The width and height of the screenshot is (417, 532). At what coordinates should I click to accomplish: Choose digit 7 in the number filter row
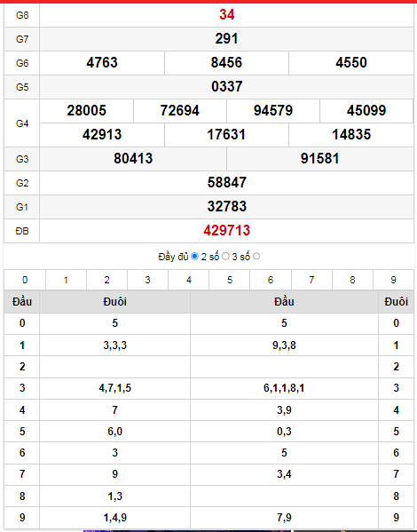[x=311, y=280]
